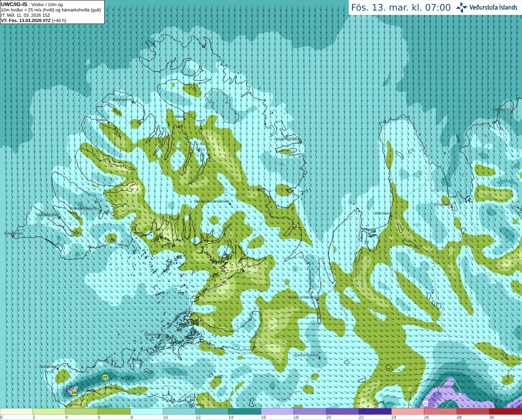
Task: Click the Bolungarvík station label
Action: coord(123,99)
